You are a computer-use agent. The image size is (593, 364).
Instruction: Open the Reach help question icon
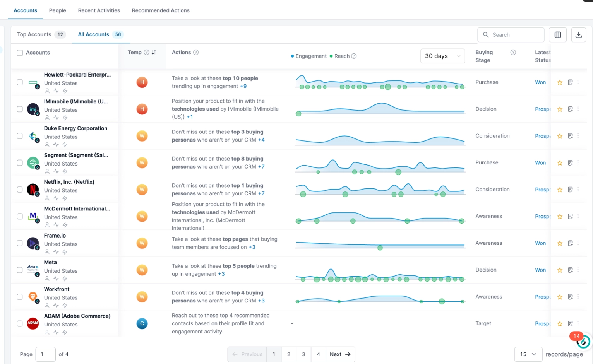pos(354,56)
